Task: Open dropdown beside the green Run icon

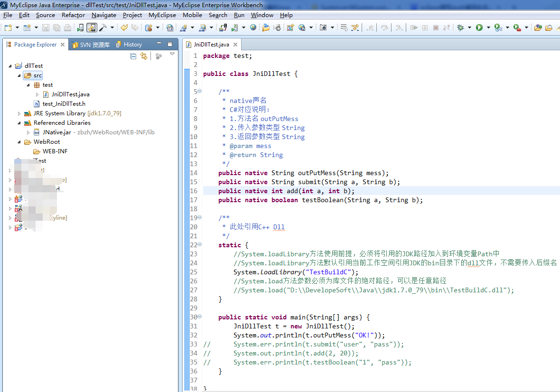Action: (488, 28)
